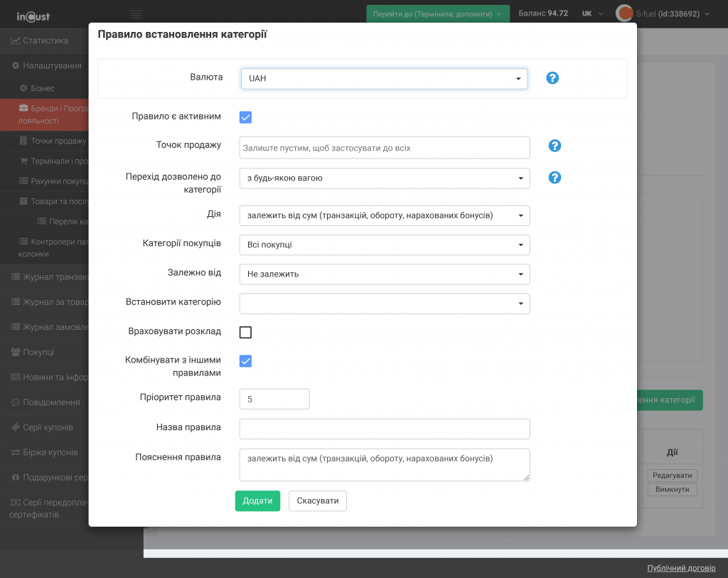728x578 pixels.
Task: Click the Скасувати button
Action: 317,501
